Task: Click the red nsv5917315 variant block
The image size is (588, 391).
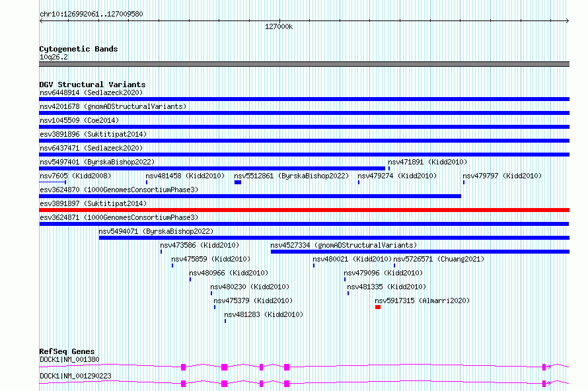Action: 378,307
